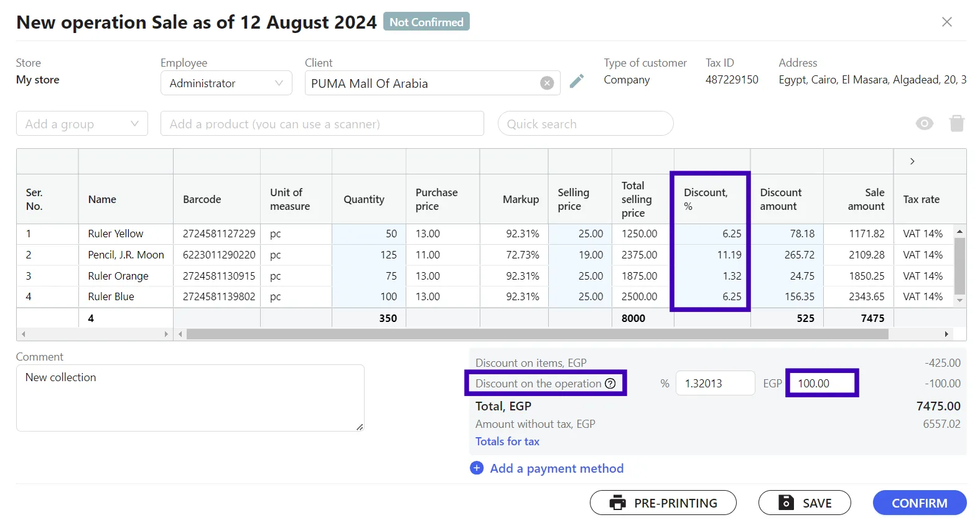Click selling price 19.00 cell
Screen dimensions: 980x520
point(580,255)
